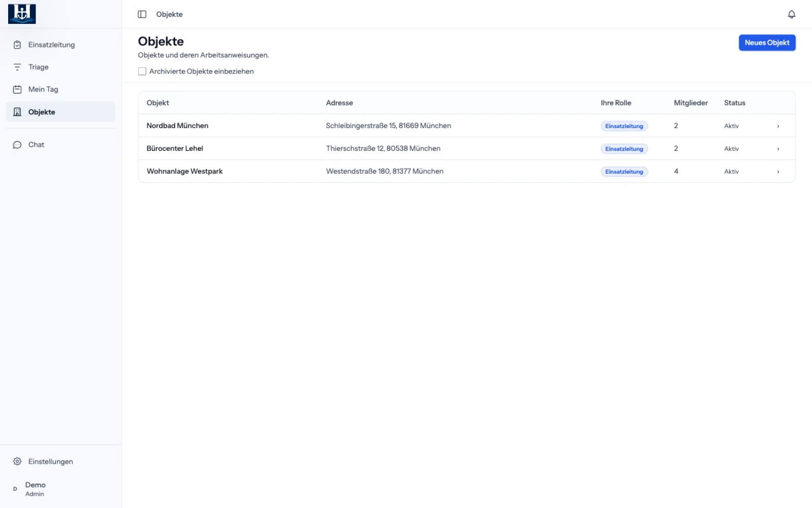Click the Ihre Rolle column header
The height and width of the screenshot is (508, 812).
(616, 103)
